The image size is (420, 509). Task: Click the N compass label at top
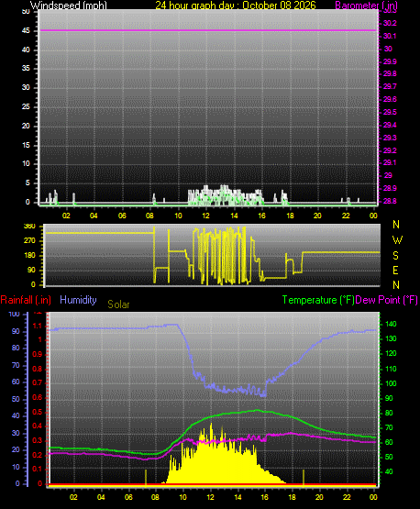(396, 225)
